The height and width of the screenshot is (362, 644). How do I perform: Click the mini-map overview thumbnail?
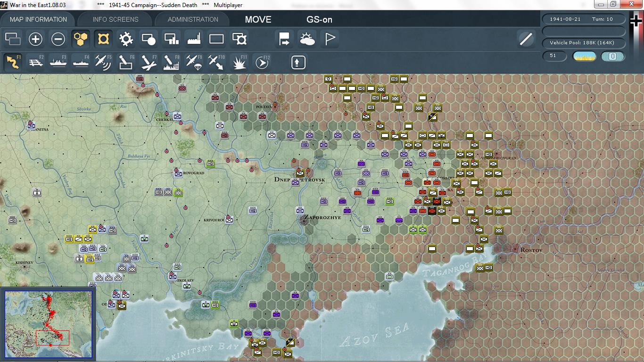click(x=49, y=323)
